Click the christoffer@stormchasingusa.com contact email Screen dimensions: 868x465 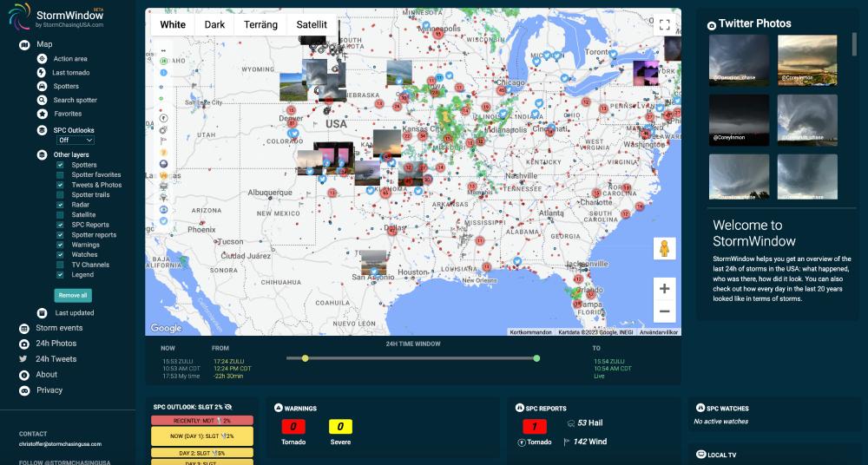click(x=61, y=444)
